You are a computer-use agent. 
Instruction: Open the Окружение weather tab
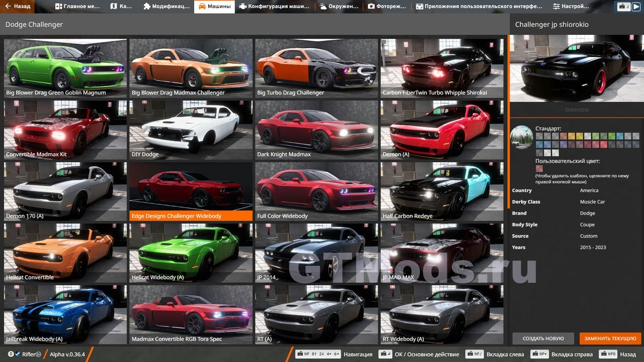339,7
